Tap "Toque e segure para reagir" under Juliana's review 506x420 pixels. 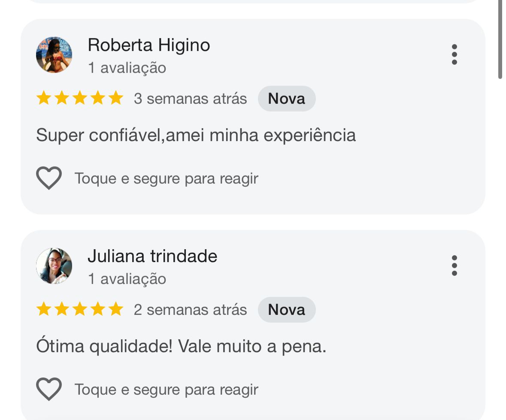167,390
